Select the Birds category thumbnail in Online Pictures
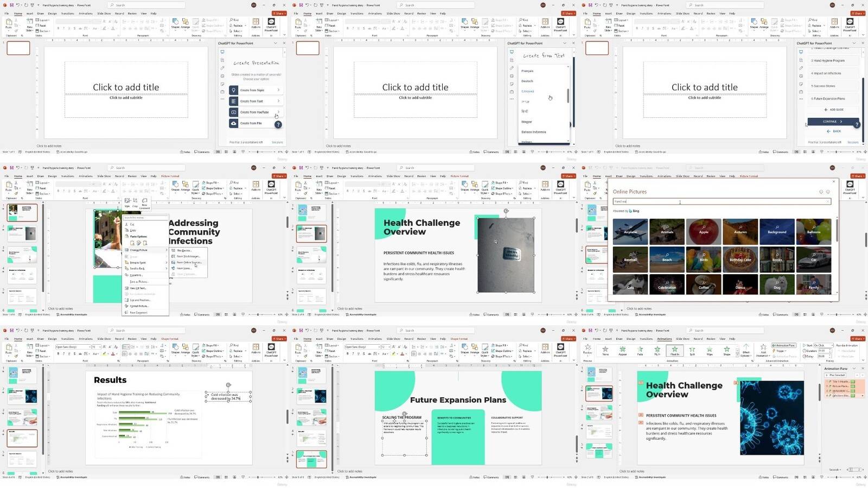This screenshot has height=488, width=868. pos(704,259)
